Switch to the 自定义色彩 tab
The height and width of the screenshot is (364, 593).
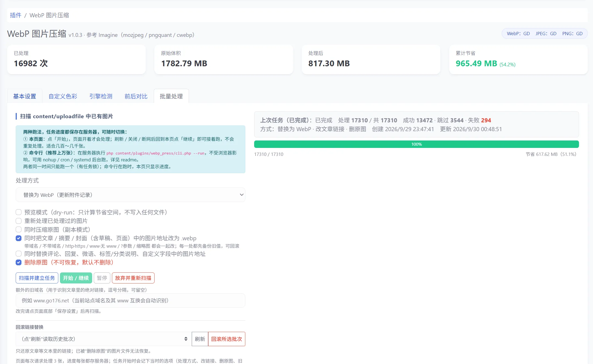63,96
